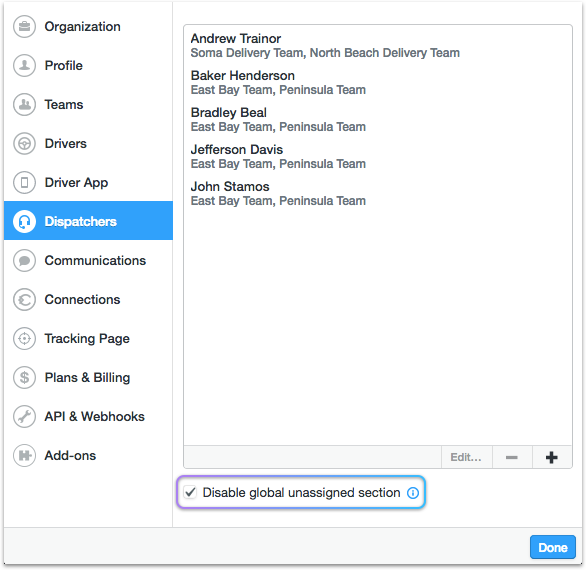Click the blue Done button
The height and width of the screenshot is (570, 586).
(x=553, y=548)
